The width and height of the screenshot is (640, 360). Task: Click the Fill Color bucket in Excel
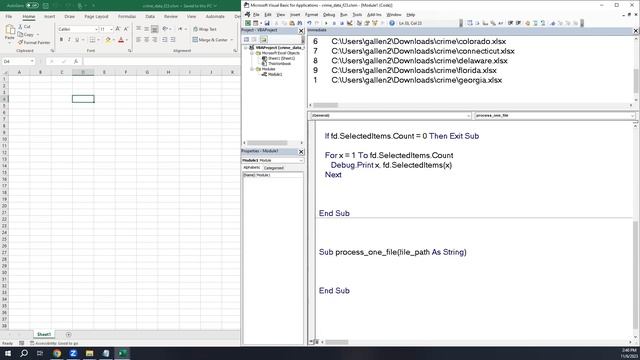(108, 40)
